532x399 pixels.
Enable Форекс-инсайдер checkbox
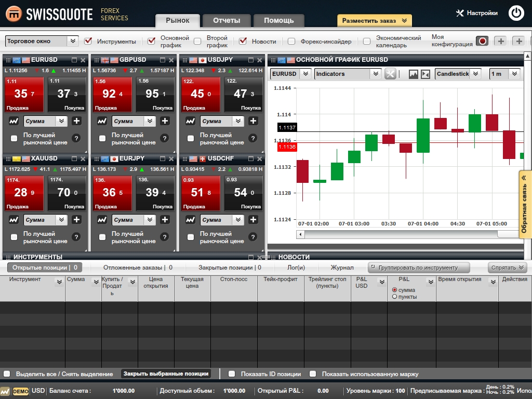coord(291,41)
